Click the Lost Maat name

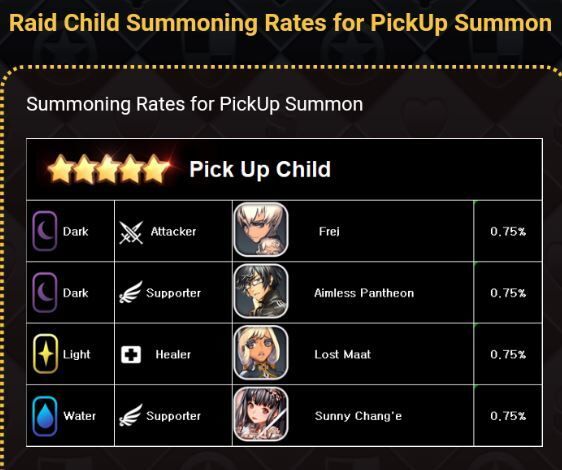pos(342,354)
